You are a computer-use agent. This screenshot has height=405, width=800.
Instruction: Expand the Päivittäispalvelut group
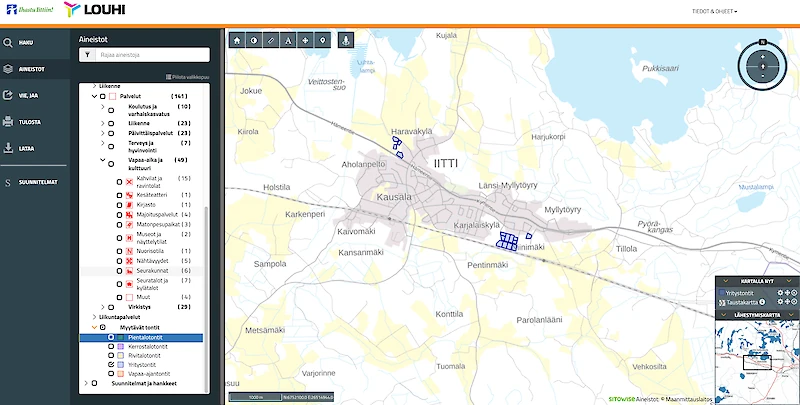tap(103, 133)
